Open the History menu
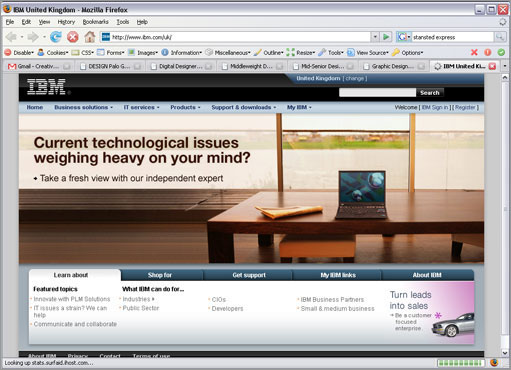Image resolution: width=511 pixels, height=370 pixels. (66, 22)
